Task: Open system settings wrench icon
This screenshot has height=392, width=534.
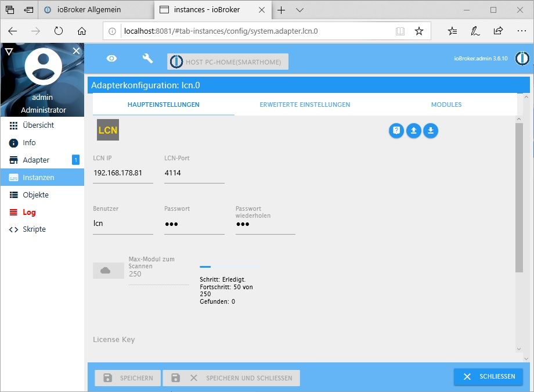Action: tap(147, 58)
